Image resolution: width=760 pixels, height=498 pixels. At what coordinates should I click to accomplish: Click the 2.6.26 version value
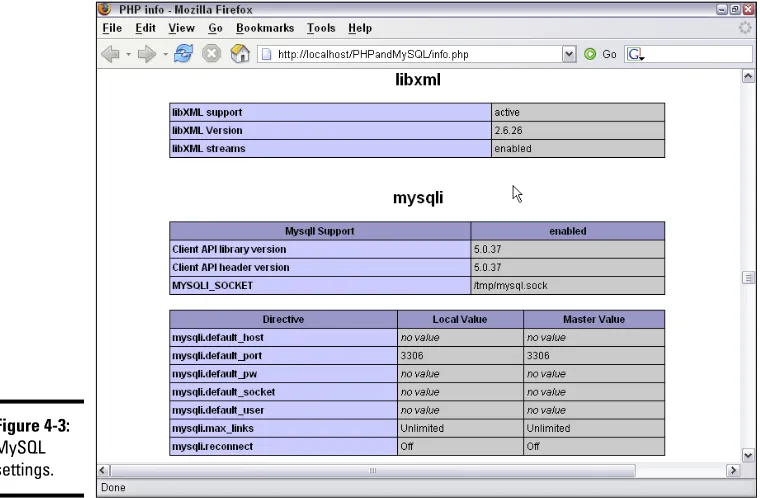coord(508,130)
